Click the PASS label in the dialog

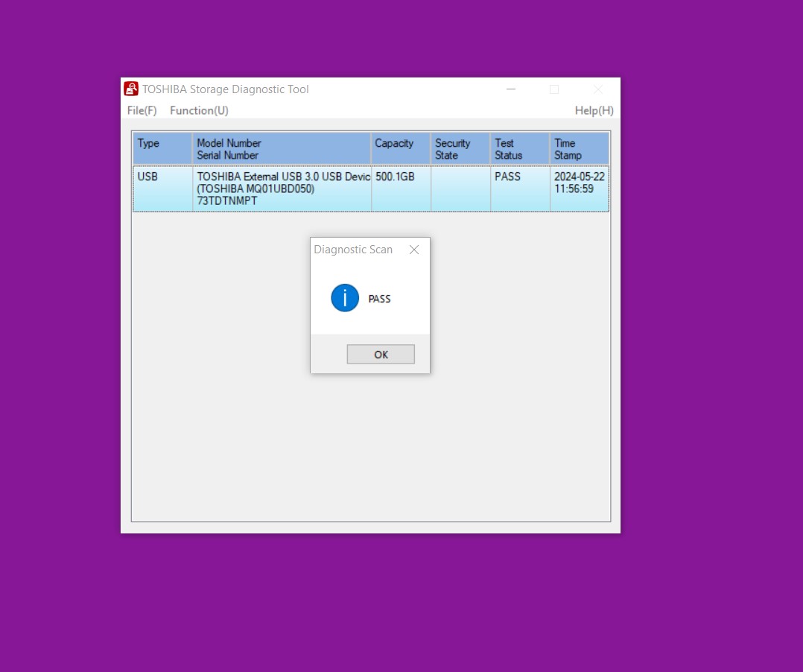pyautogui.click(x=379, y=298)
